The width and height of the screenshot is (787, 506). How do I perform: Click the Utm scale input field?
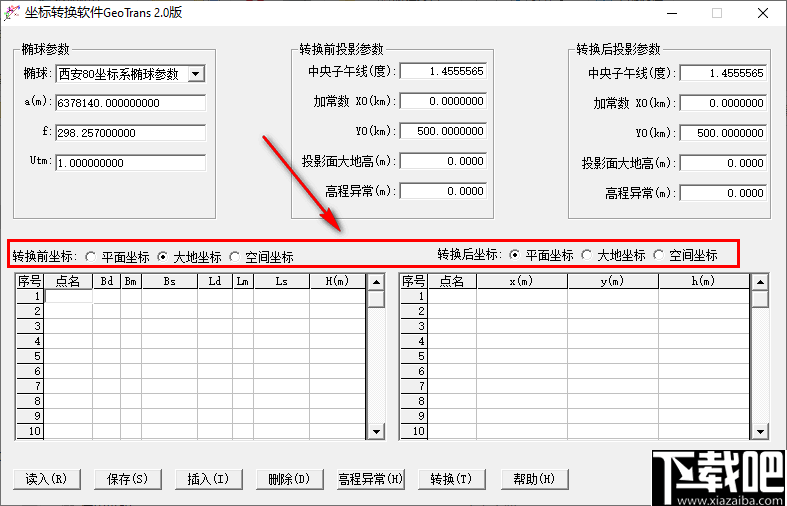click(130, 163)
